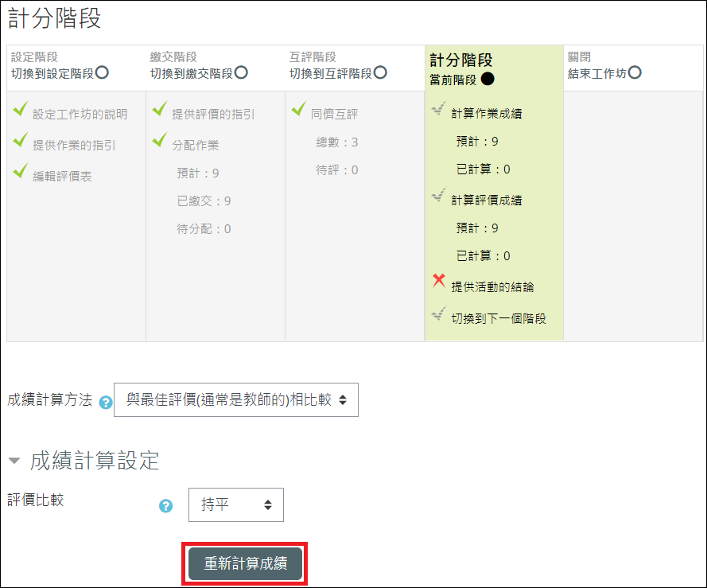Open 提供作業的指引 task link
Screen dimensions: 707x588
[x=74, y=146]
